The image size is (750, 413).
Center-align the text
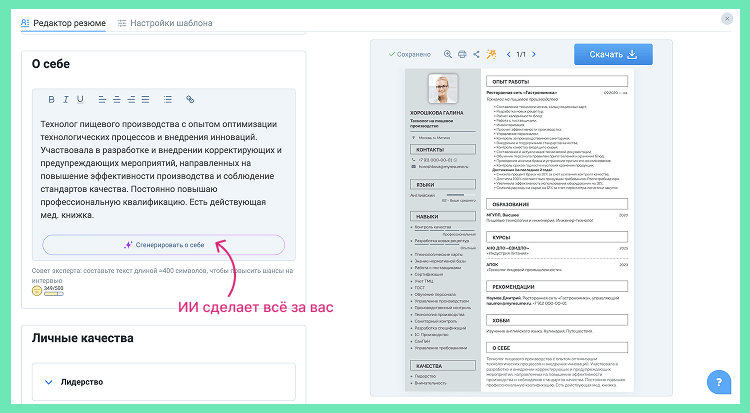(116, 100)
